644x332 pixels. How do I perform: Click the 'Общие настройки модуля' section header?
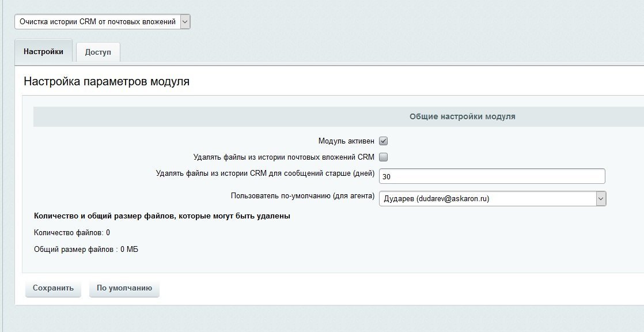tap(462, 116)
